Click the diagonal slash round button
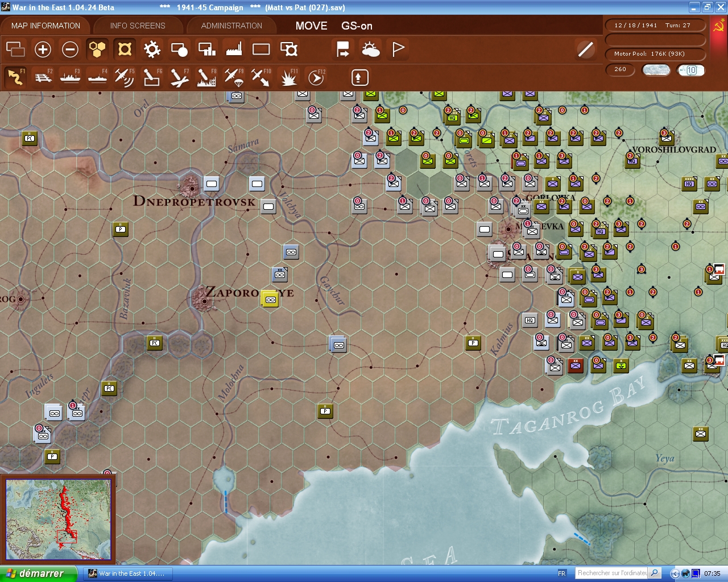728x582 pixels. [x=585, y=49]
